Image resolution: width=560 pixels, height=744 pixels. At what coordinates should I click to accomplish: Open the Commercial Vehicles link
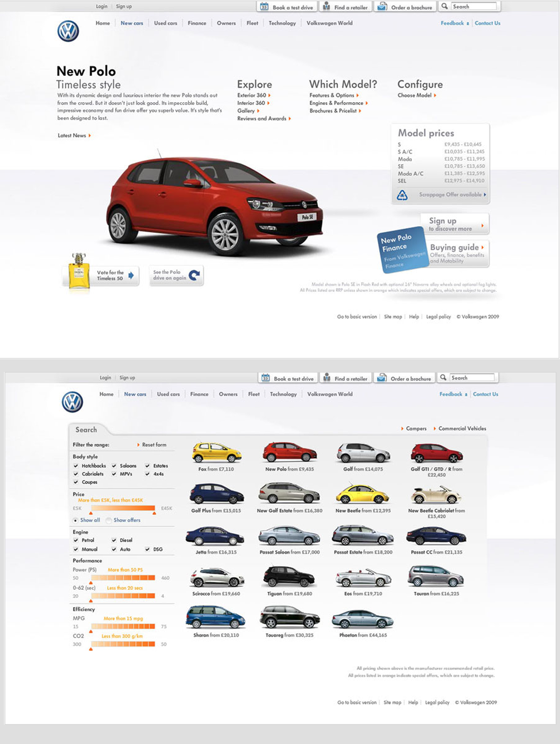coord(460,429)
